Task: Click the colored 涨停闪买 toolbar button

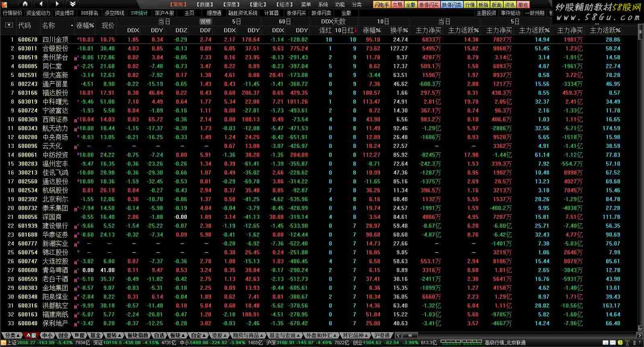Action: 429,5
